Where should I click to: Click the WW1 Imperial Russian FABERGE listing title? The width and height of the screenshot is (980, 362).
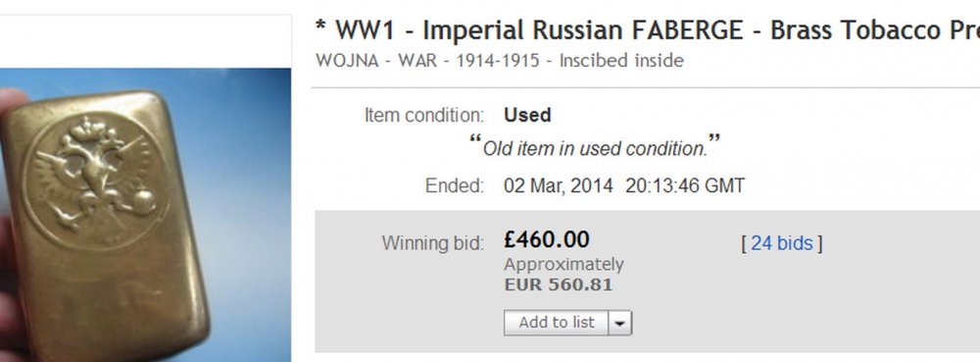[x=647, y=30]
